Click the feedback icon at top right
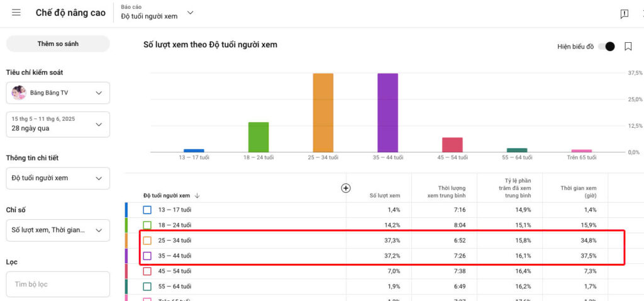 coord(624,13)
